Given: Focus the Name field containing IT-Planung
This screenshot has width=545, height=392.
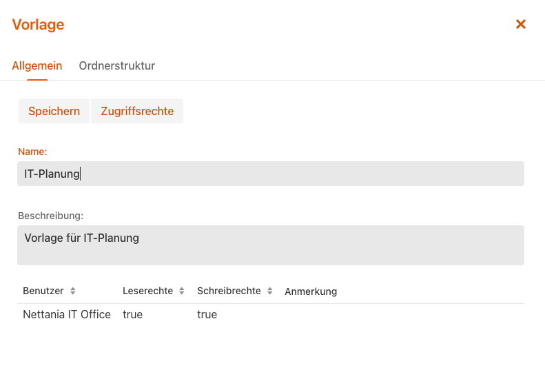Looking at the screenshot, I should (x=270, y=174).
